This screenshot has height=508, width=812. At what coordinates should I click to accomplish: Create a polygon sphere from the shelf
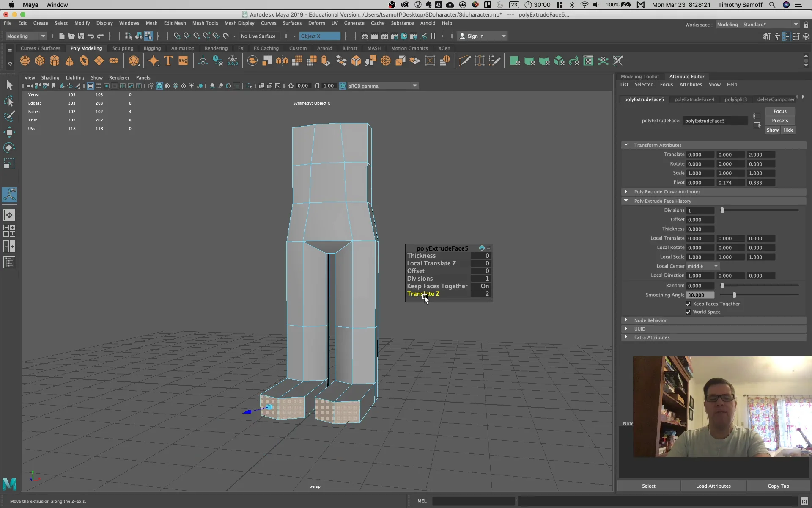tap(25, 61)
